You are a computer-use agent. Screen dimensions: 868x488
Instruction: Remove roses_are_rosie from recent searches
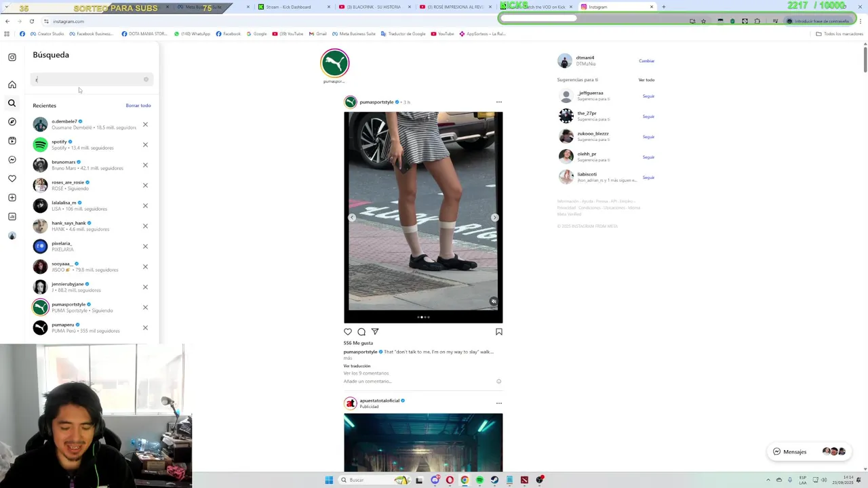point(145,186)
